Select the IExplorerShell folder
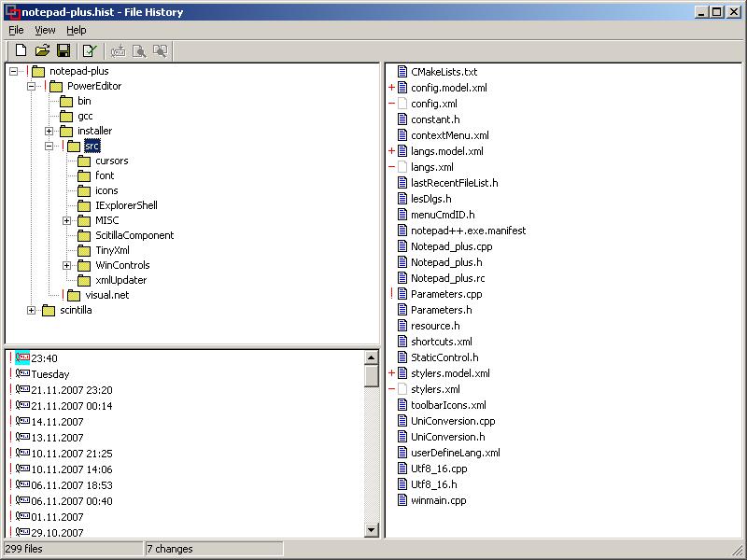The width and height of the screenshot is (747, 560). (126, 205)
